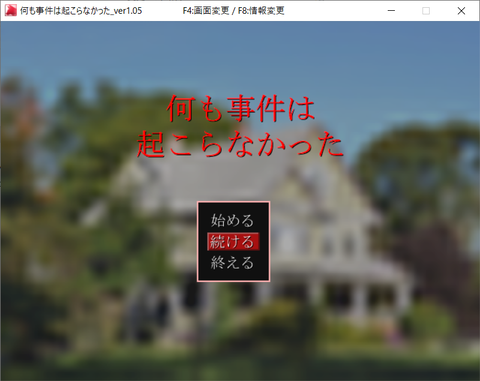
Task: Minimize the game window
Action: [x=391, y=11]
